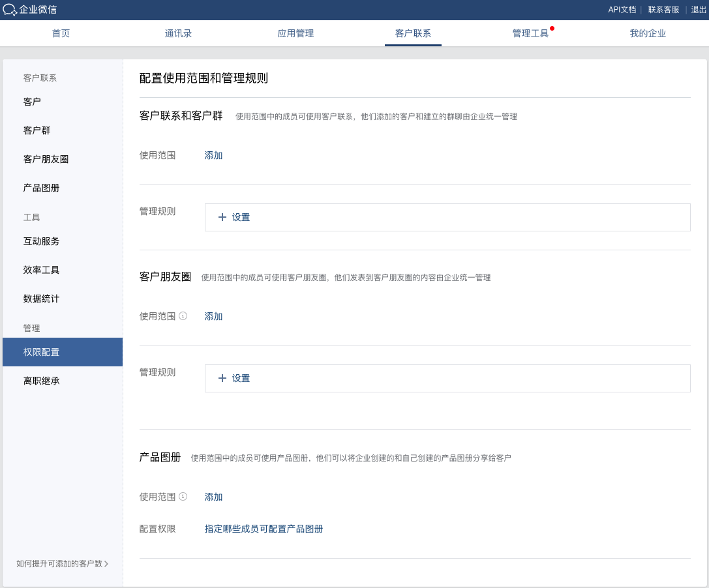Select 客户群 in the sidebar
709x588 pixels.
coord(37,131)
